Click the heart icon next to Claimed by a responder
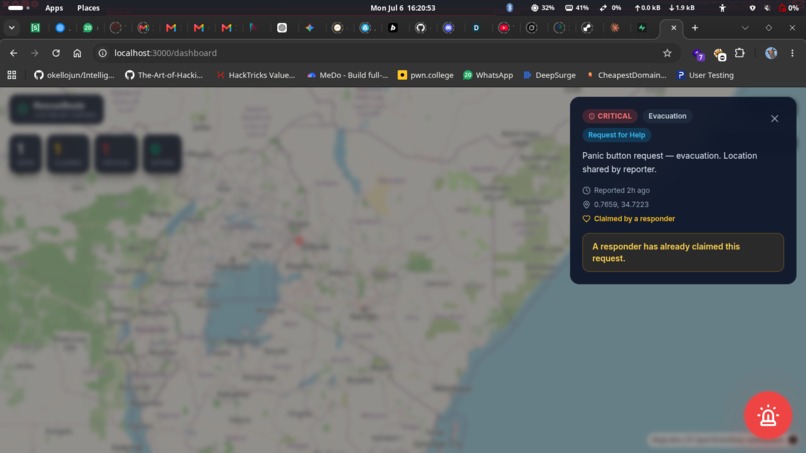This screenshot has height=453, width=806. [x=586, y=219]
